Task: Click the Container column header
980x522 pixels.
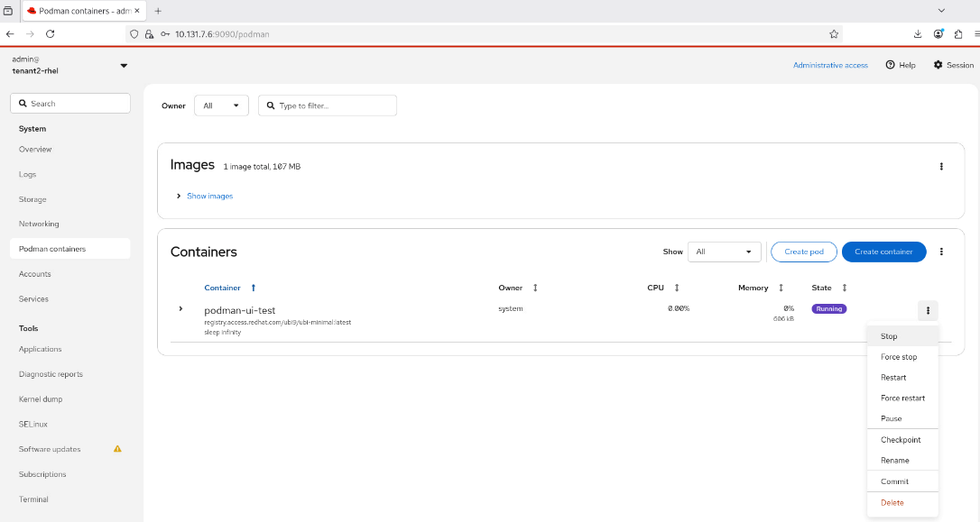Action: [223, 288]
